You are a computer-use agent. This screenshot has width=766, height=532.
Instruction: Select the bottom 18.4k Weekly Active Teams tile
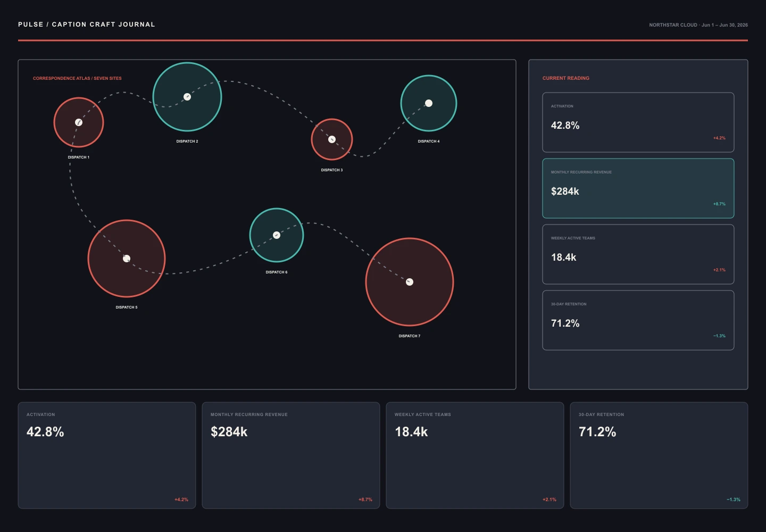coord(475,455)
